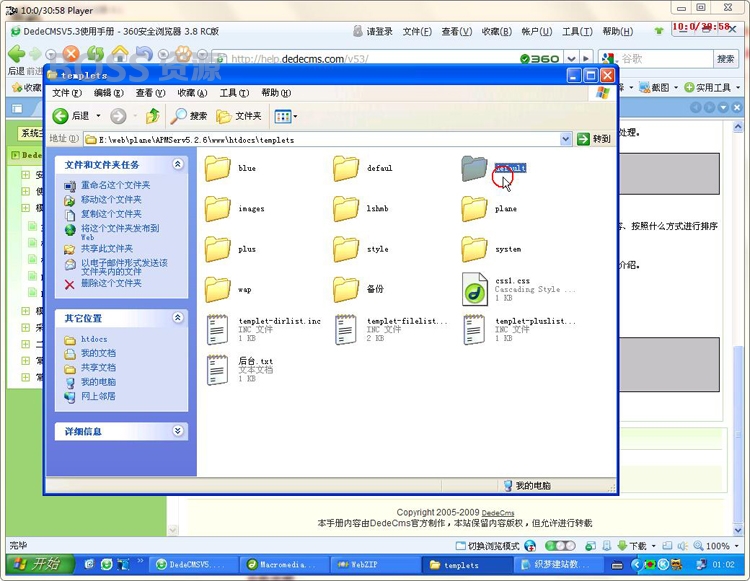750x581 pixels.
Task: Click the 开始 Start button
Action: 40,564
